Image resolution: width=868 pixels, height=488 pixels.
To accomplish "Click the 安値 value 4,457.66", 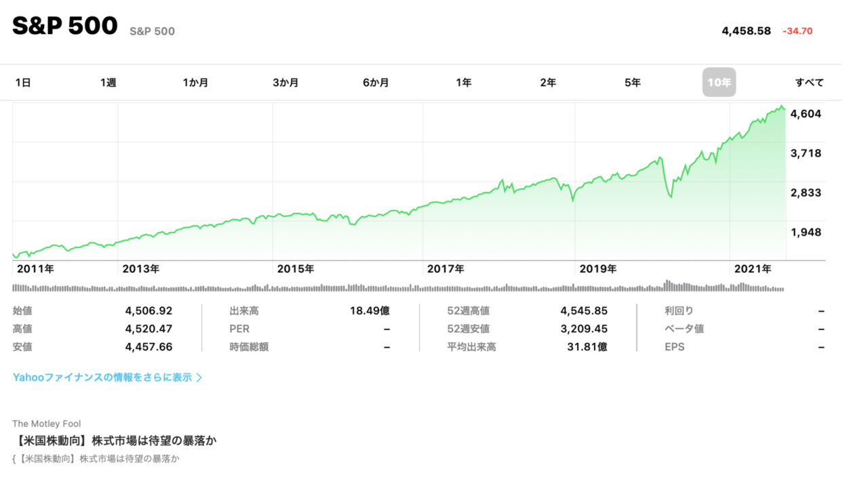I will point(149,346).
